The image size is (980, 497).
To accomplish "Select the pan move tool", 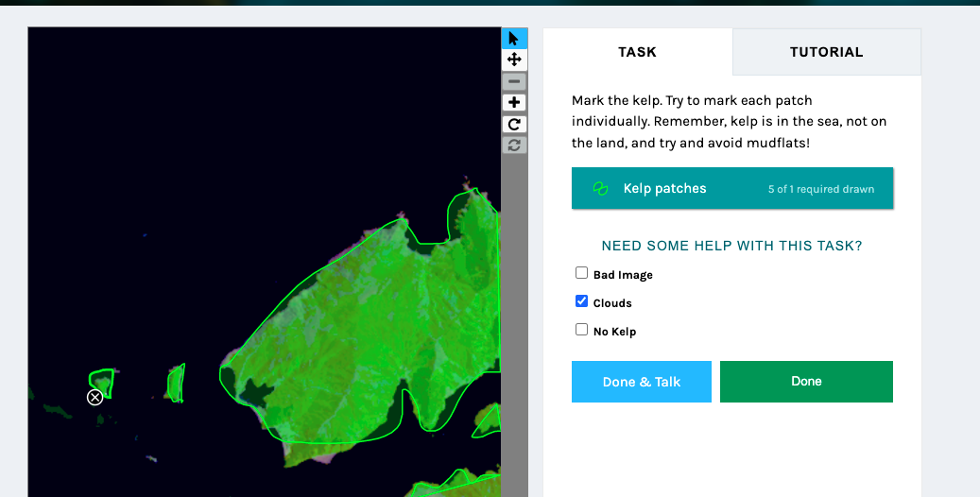I will (514, 60).
